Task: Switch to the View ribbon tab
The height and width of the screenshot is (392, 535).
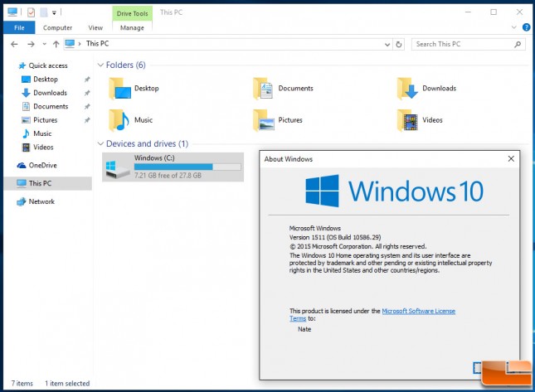Action: [95, 27]
